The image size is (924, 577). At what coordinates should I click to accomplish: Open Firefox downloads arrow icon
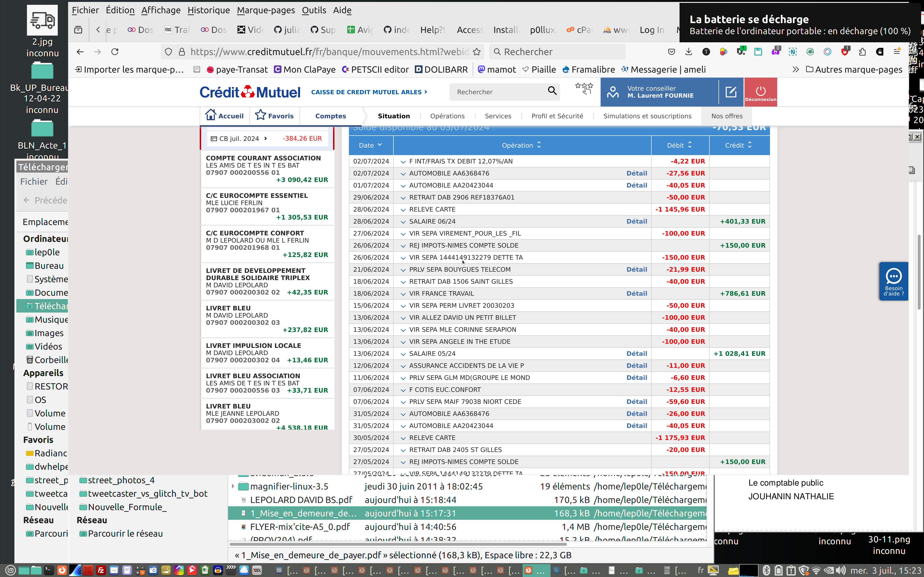tap(688, 52)
